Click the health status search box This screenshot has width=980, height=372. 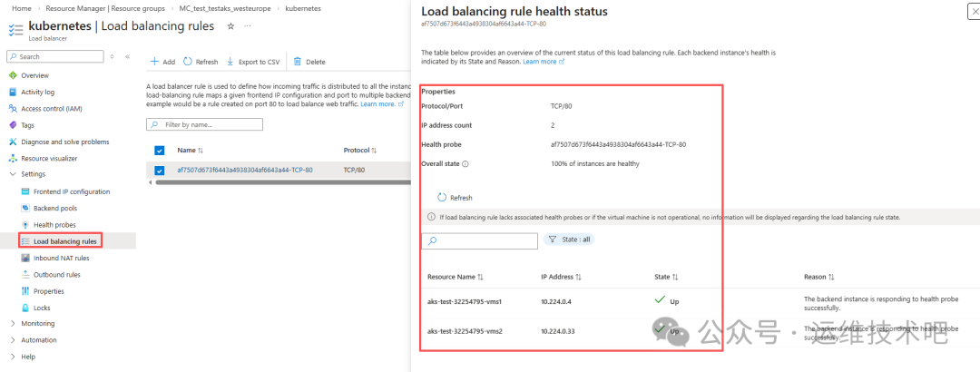(x=479, y=240)
